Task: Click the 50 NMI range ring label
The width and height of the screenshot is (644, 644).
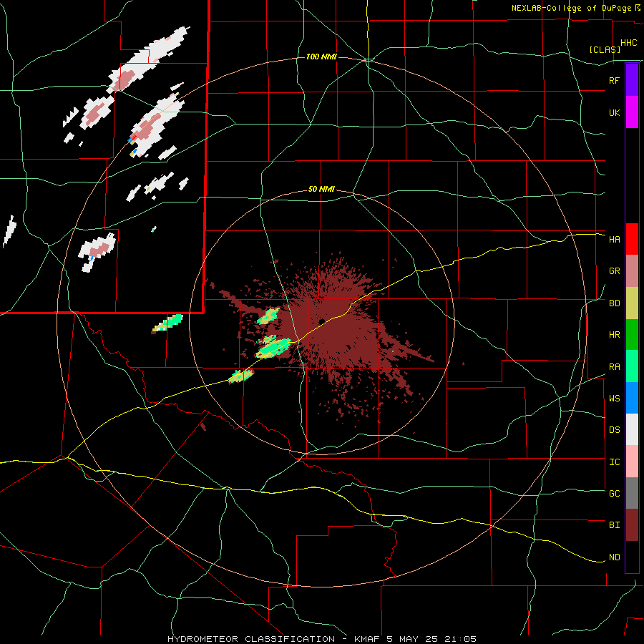Action: pos(321,190)
